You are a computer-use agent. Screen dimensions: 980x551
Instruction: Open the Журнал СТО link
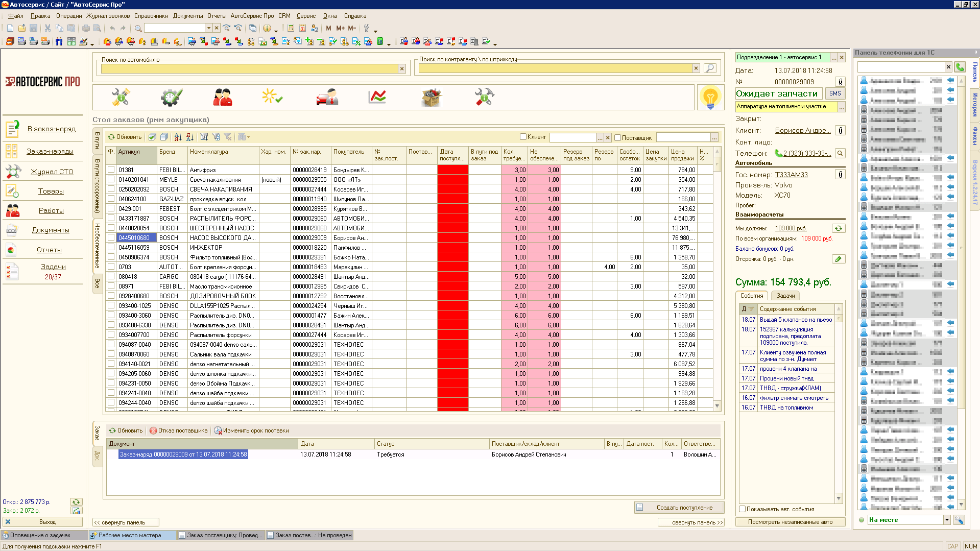pyautogui.click(x=52, y=172)
